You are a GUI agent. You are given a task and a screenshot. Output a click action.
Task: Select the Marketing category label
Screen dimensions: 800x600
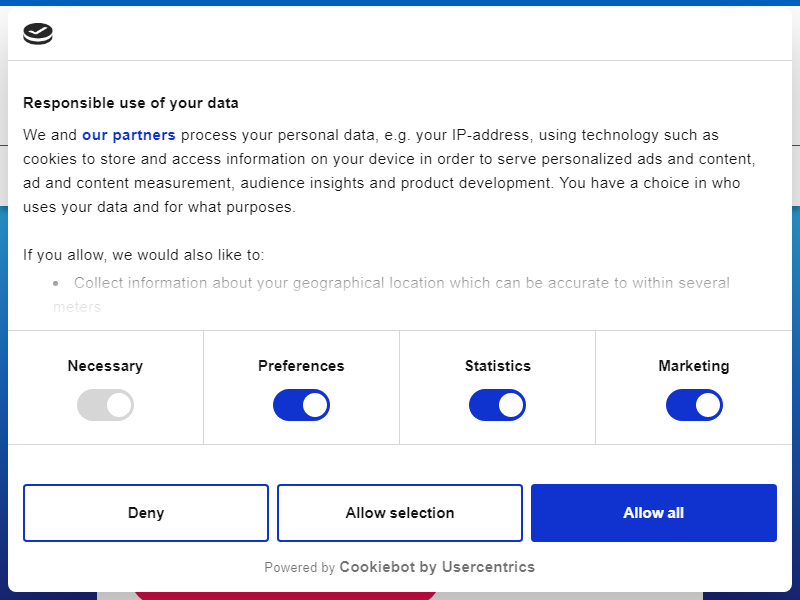point(694,366)
